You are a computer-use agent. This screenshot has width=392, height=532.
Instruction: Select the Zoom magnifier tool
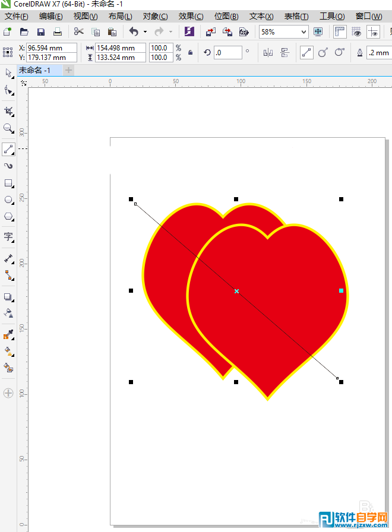pyautogui.click(x=8, y=128)
